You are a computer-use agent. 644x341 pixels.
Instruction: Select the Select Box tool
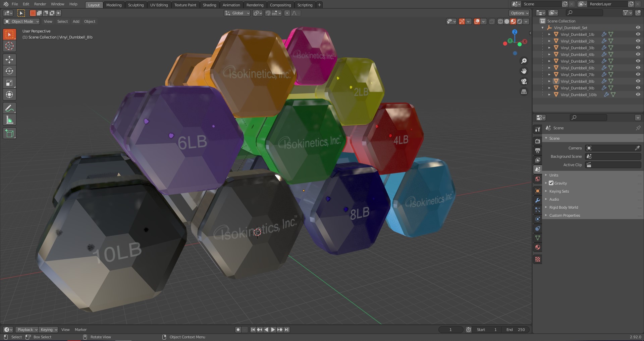(x=9, y=34)
